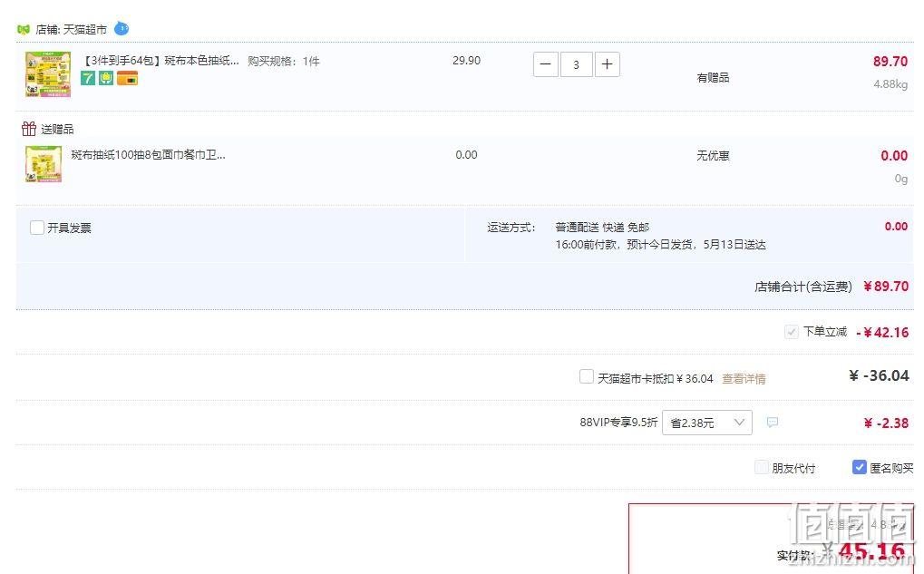Check the 朋友代付 option
The height and width of the screenshot is (574, 924).
(x=762, y=467)
